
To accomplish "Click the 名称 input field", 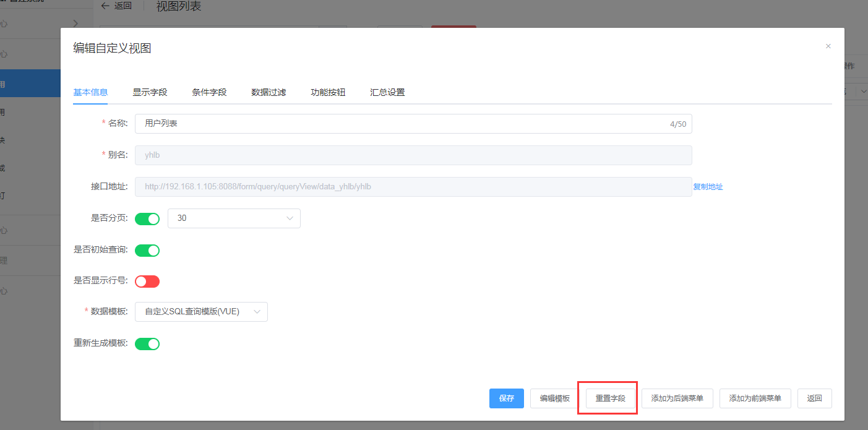I will [x=402, y=124].
